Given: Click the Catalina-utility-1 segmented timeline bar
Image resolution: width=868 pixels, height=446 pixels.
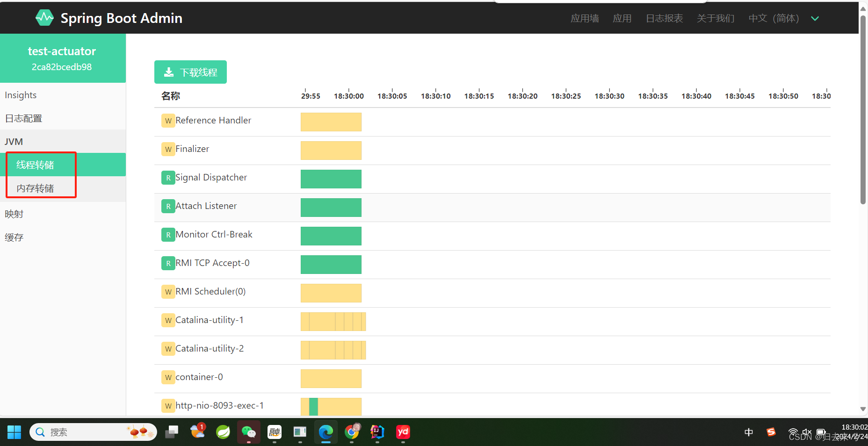Looking at the screenshot, I should [x=333, y=322].
